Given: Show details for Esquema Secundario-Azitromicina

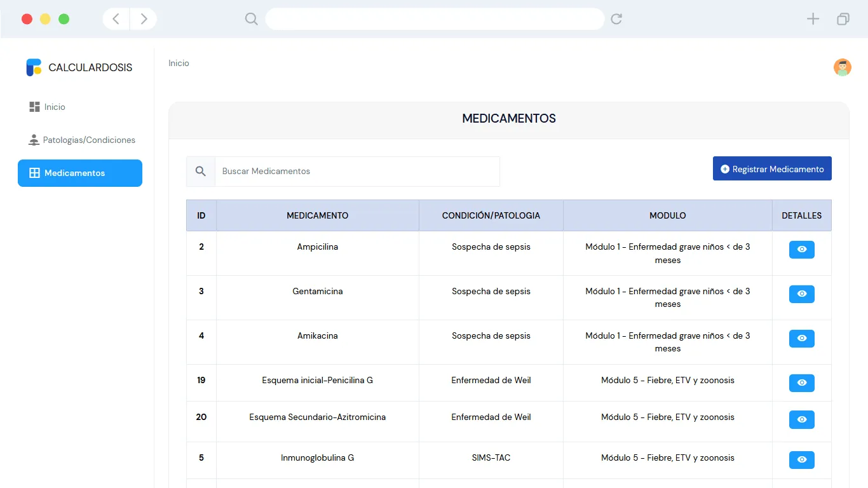Looking at the screenshot, I should point(801,420).
